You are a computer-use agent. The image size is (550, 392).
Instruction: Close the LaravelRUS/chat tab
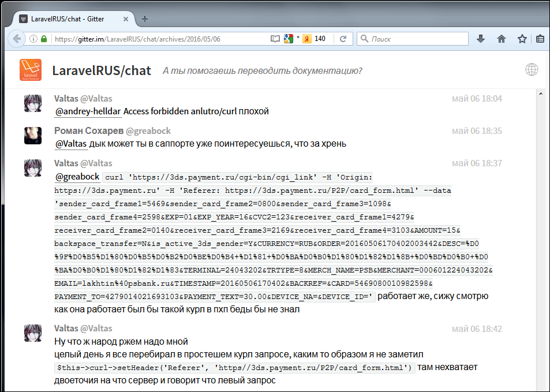point(126,19)
